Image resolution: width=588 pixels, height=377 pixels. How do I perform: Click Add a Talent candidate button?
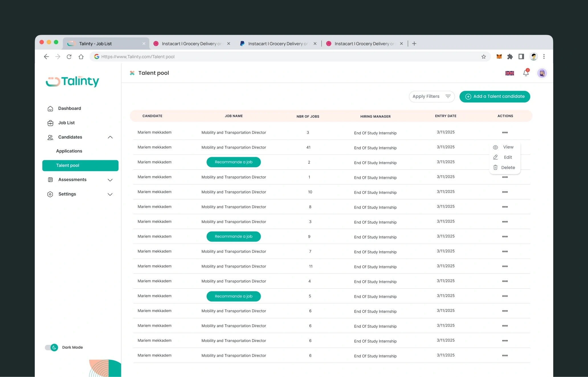click(x=495, y=96)
